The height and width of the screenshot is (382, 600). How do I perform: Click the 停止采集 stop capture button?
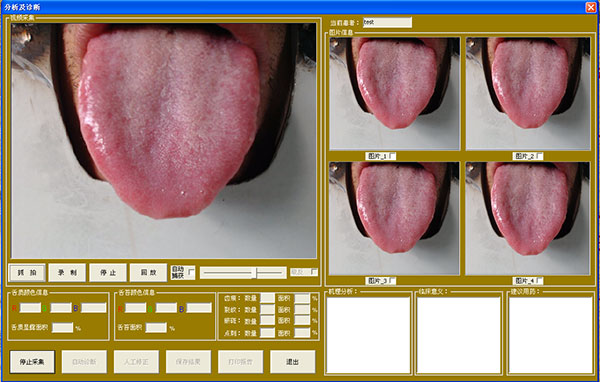coord(32,362)
